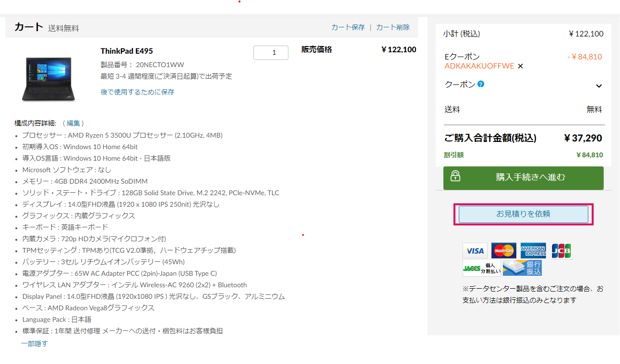Edit configuration via 編集 link

(73, 123)
